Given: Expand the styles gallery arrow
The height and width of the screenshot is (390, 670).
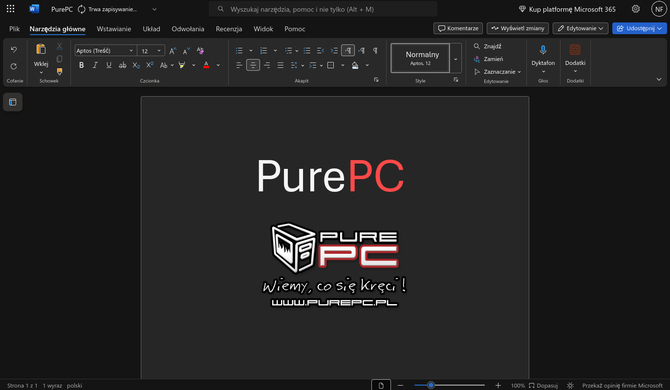Looking at the screenshot, I should click(455, 59).
